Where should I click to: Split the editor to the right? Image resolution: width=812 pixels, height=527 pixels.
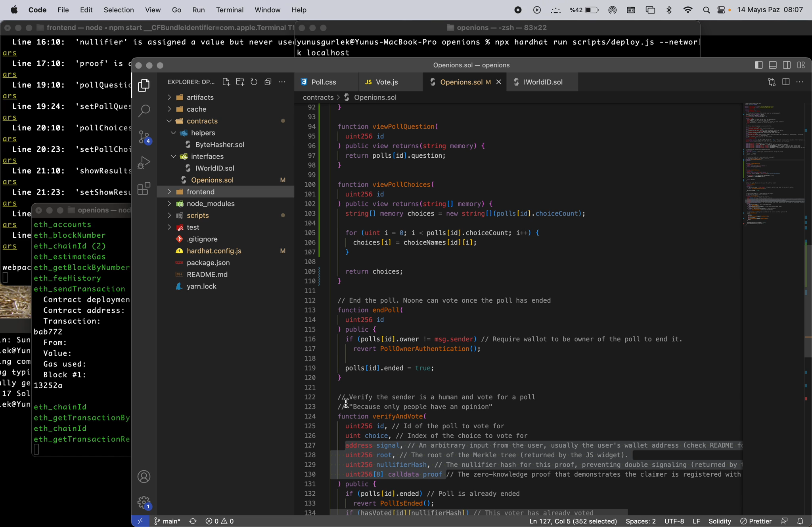[786, 82]
